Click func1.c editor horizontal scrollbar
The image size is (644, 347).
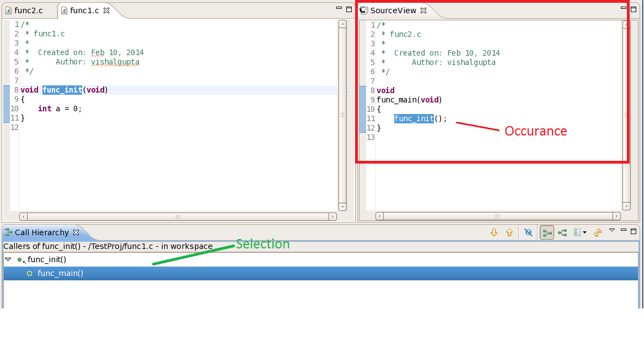[178, 216]
